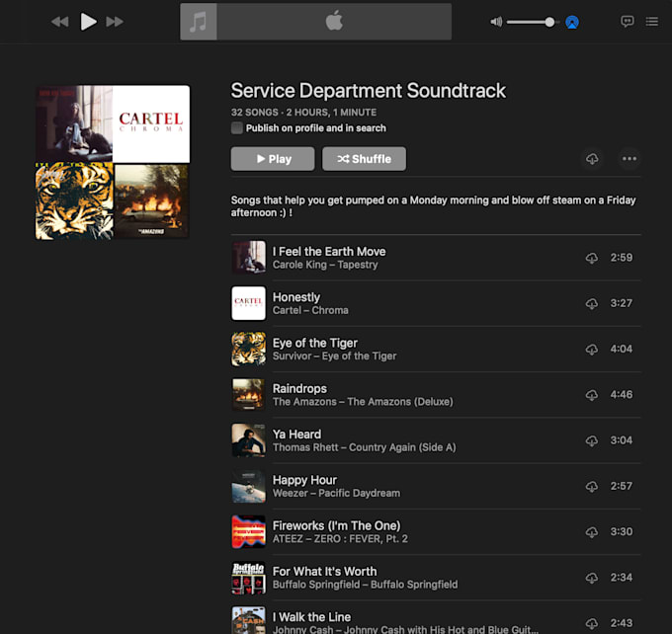Click Cartel – Chroma subtitle

point(310,310)
